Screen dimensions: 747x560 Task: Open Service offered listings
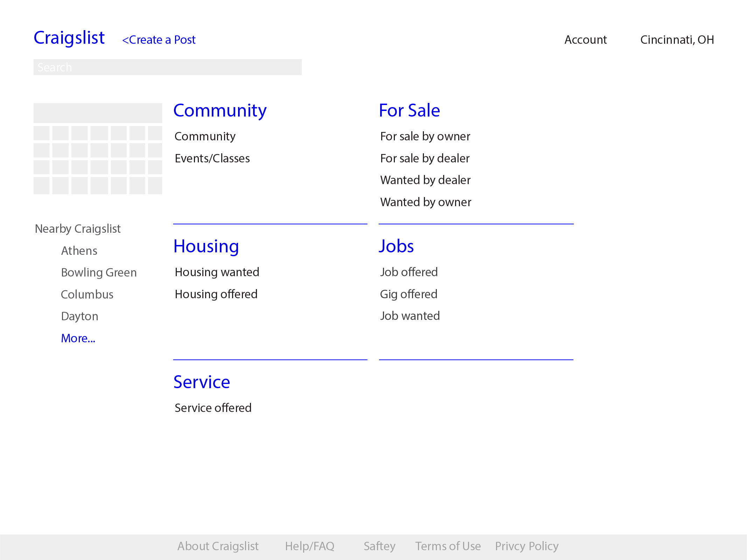(213, 408)
